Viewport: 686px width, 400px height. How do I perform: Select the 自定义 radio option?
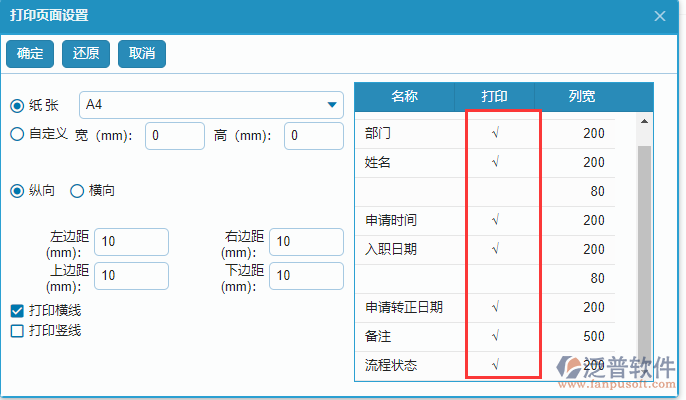pos(17,134)
